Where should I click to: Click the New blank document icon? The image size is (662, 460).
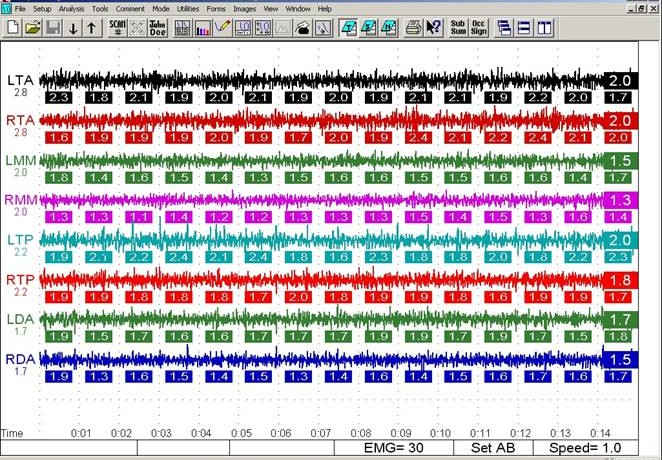13,28
